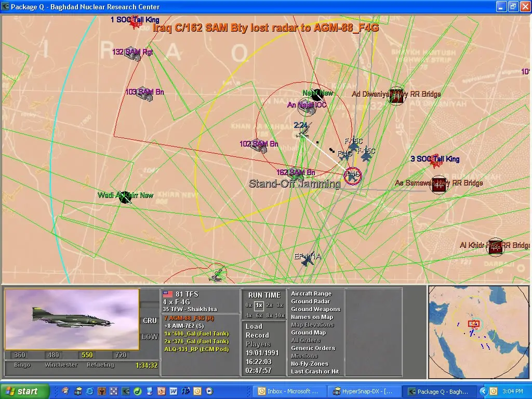
Task: Click the 3 SOC Tall King radar icon
Action: point(435,163)
